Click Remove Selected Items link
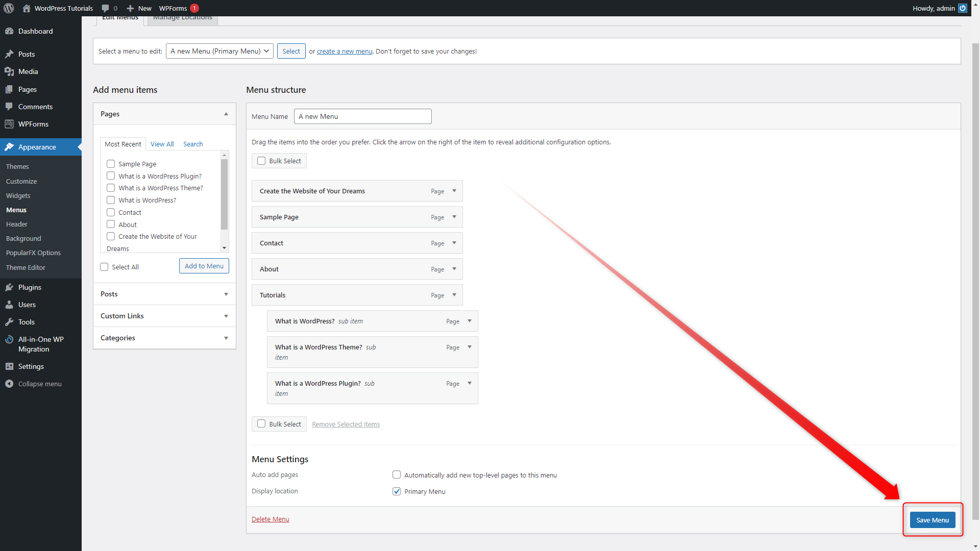 click(346, 424)
